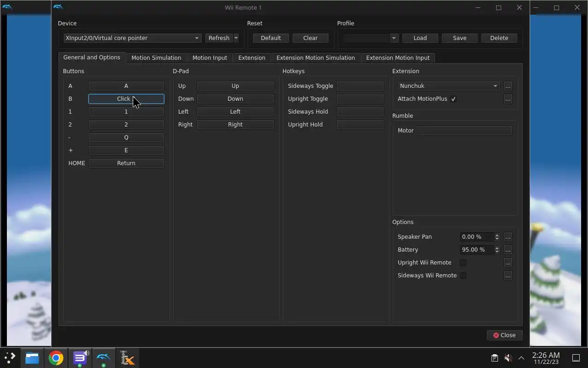The height and width of the screenshot is (368, 588).
Task: Load the selected profile
Action: (x=420, y=38)
